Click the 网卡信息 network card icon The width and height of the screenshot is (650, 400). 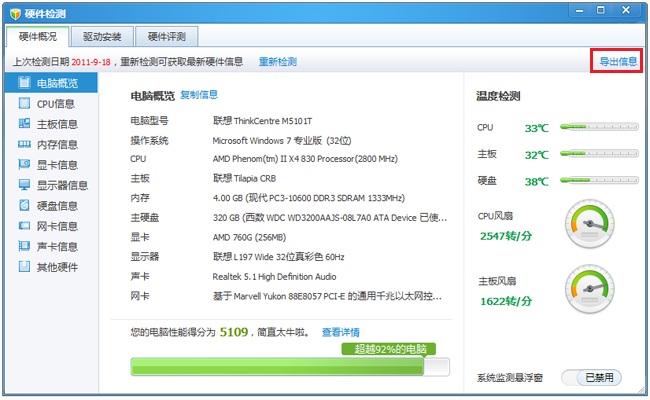coord(24,225)
